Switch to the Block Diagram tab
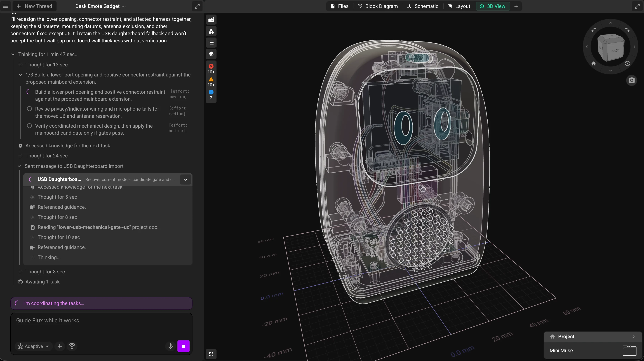Viewport: 644px width, 361px height. (378, 6)
